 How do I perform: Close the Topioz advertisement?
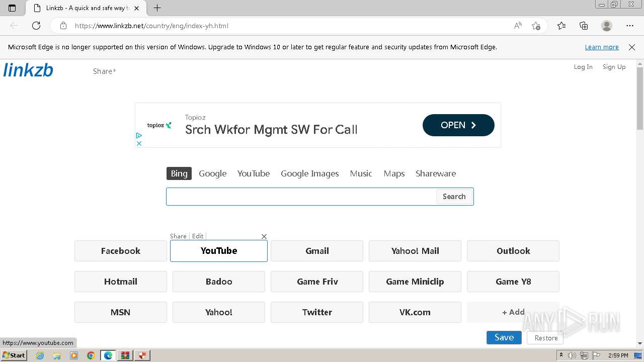(x=139, y=143)
